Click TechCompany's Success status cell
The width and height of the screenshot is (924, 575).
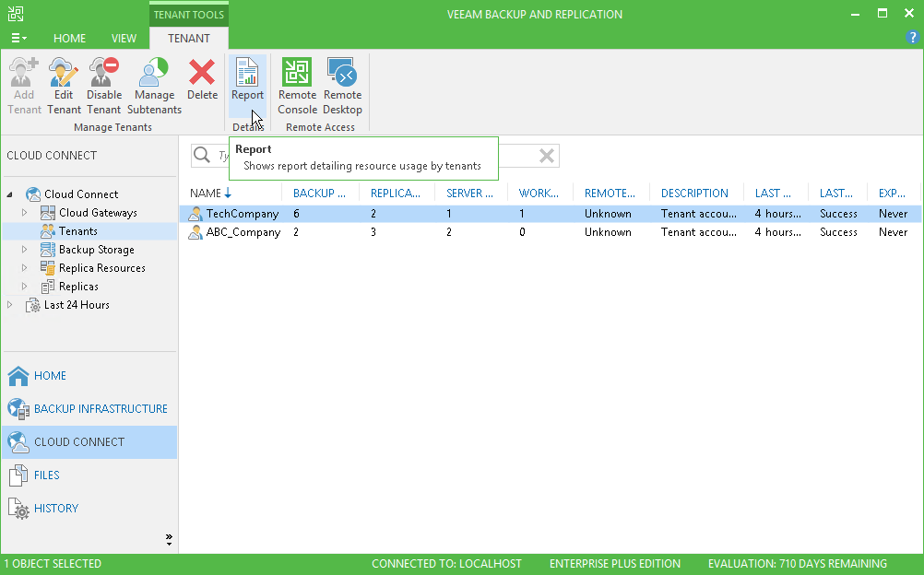(838, 214)
